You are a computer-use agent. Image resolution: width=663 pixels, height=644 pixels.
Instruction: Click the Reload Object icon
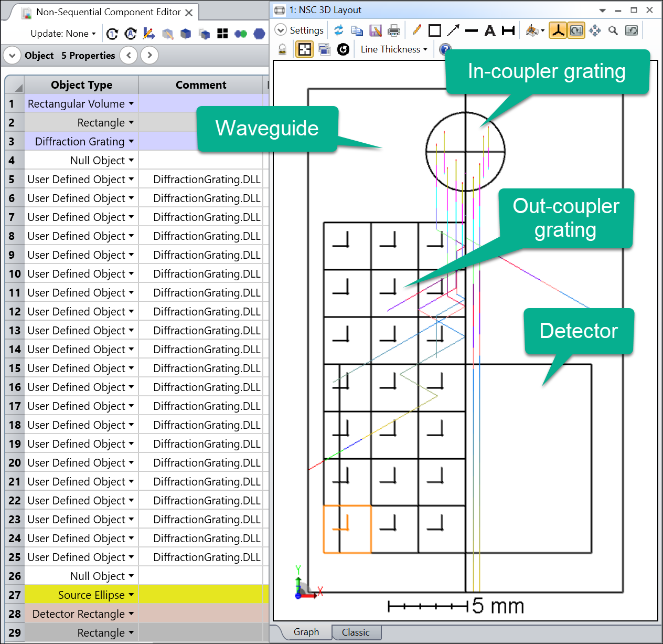(112, 34)
